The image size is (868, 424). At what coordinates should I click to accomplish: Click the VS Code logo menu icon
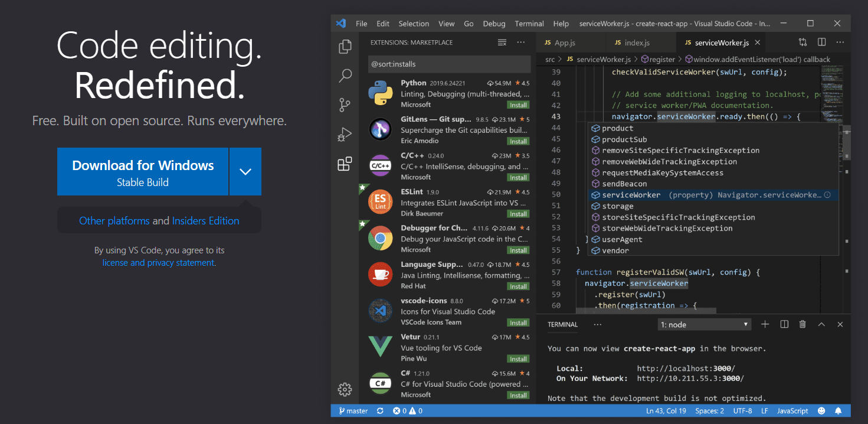click(340, 24)
